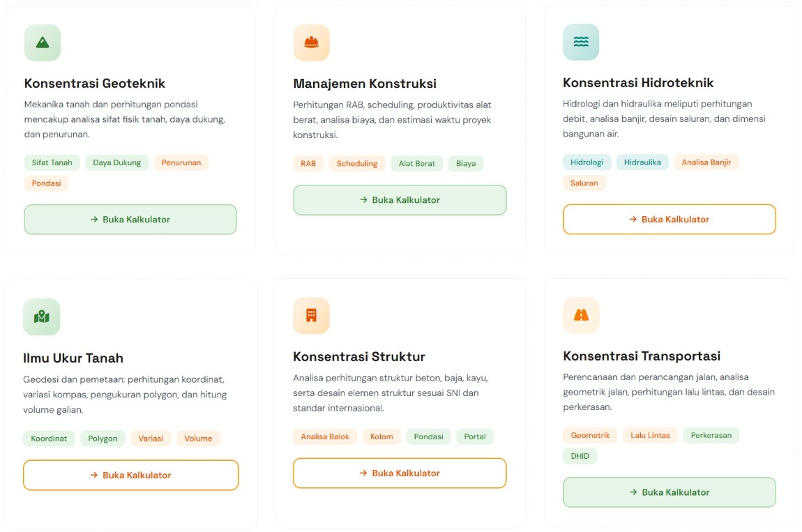Click the building icon for Konsentrasi Struktur
Image resolution: width=802 pixels, height=532 pixels.
[x=311, y=316]
